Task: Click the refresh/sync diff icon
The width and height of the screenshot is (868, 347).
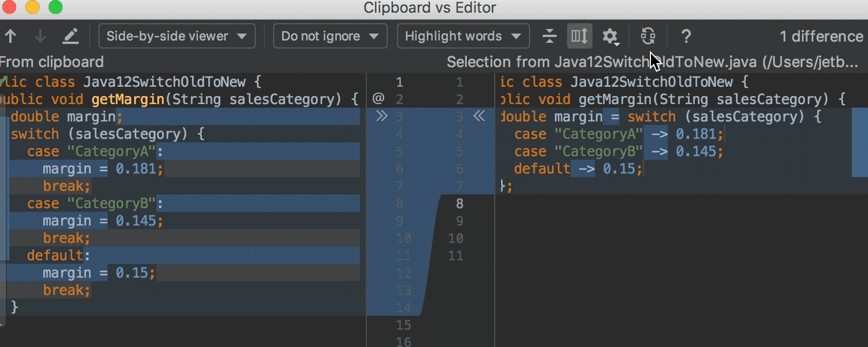Action: pyautogui.click(x=648, y=36)
